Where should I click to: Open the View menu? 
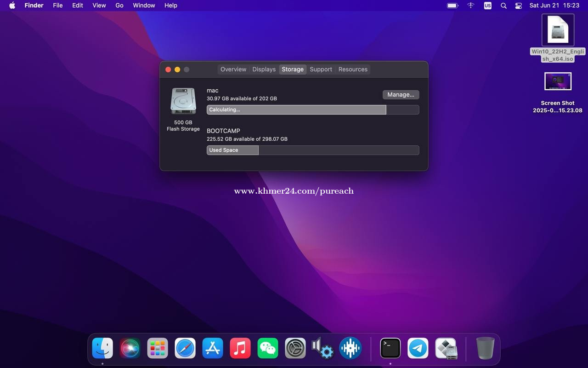(99, 6)
